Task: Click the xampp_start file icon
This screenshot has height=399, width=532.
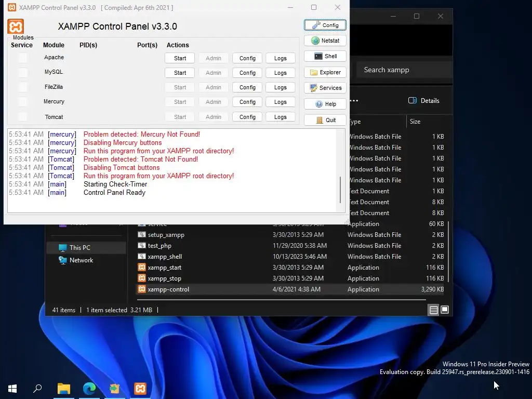Action: [x=142, y=268]
